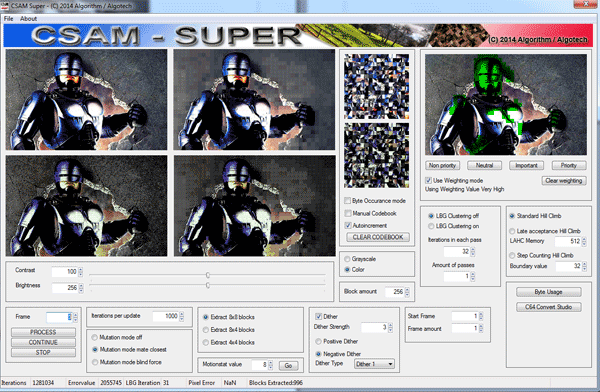Click the LAHC Memory stepper arrows

coord(584,241)
